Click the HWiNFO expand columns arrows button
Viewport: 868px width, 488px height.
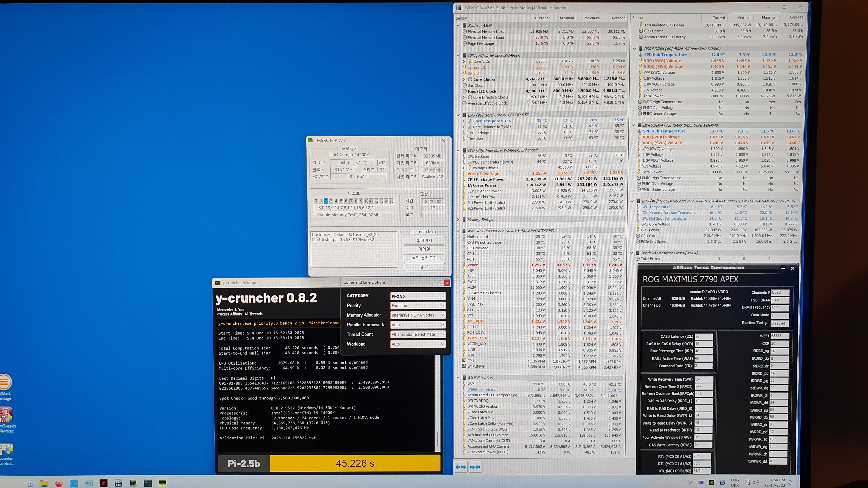click(461, 467)
